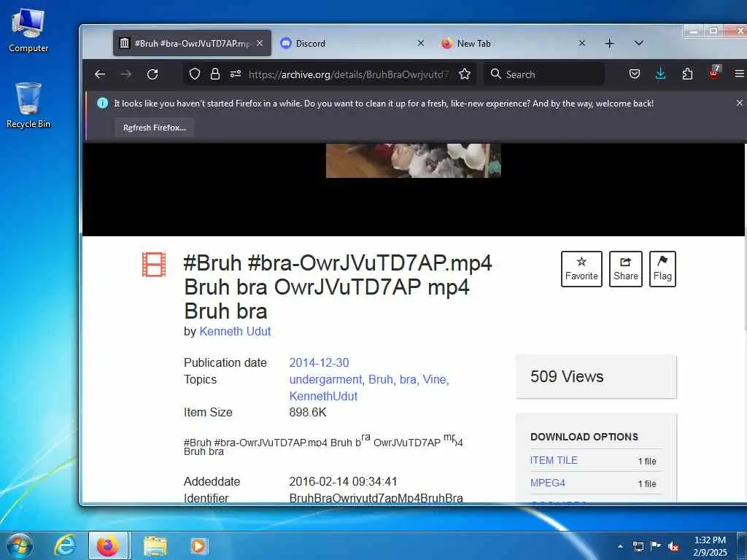Show hidden system tray icons arrow
Viewport: 747px width, 560px height.
[620, 546]
